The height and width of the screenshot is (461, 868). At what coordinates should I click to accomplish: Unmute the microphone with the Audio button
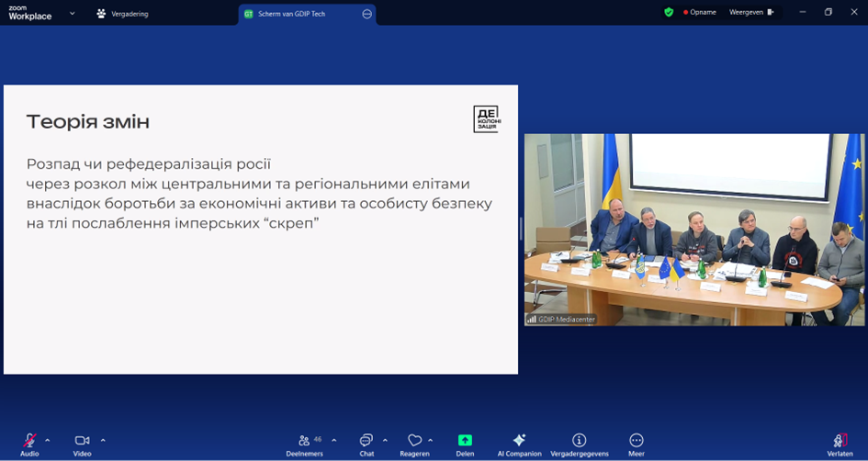[29, 441]
